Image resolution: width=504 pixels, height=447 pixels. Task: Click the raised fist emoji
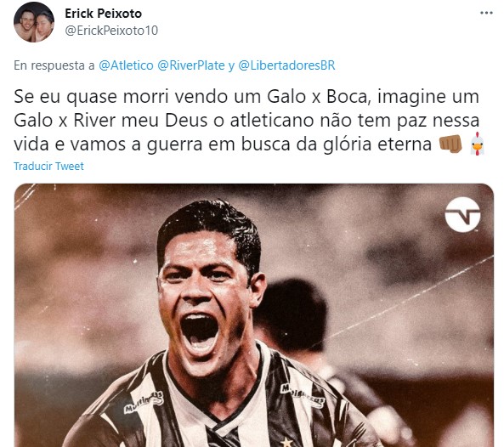[x=450, y=144]
